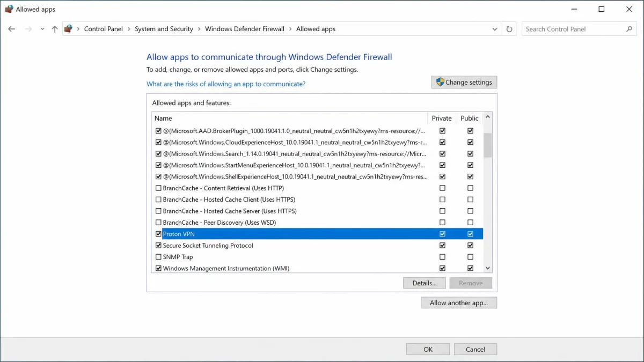
Task: Click the Allowed apps breadcrumb
Action: point(316,29)
